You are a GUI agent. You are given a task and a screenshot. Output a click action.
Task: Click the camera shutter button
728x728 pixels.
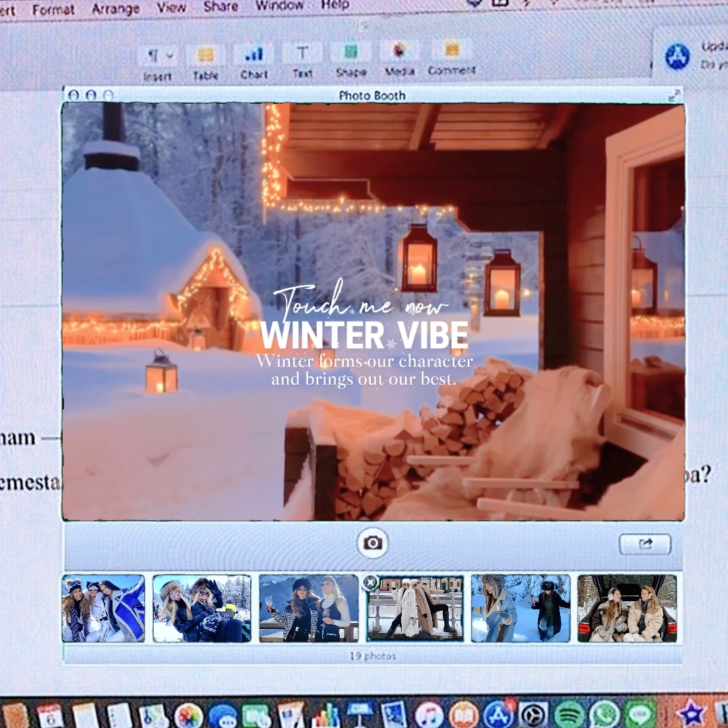coord(373,543)
